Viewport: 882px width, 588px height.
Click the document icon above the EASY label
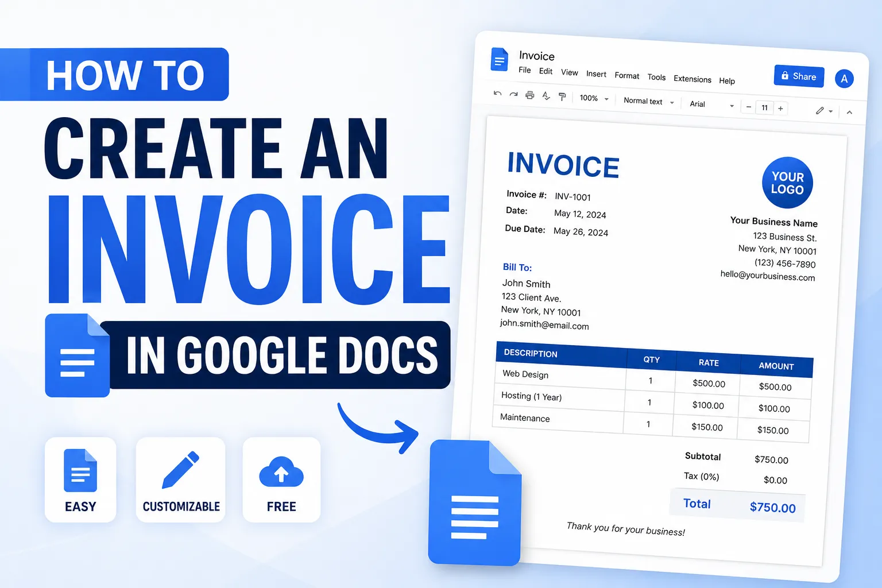[x=80, y=470]
